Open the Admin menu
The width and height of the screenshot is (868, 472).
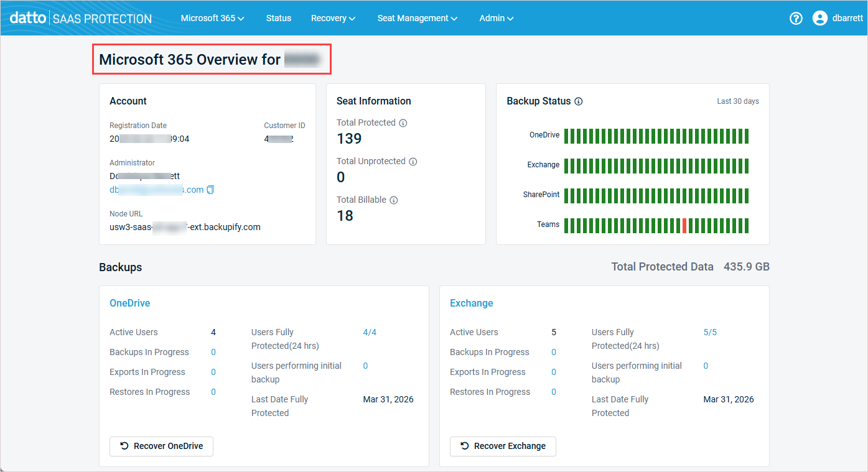[x=496, y=18]
